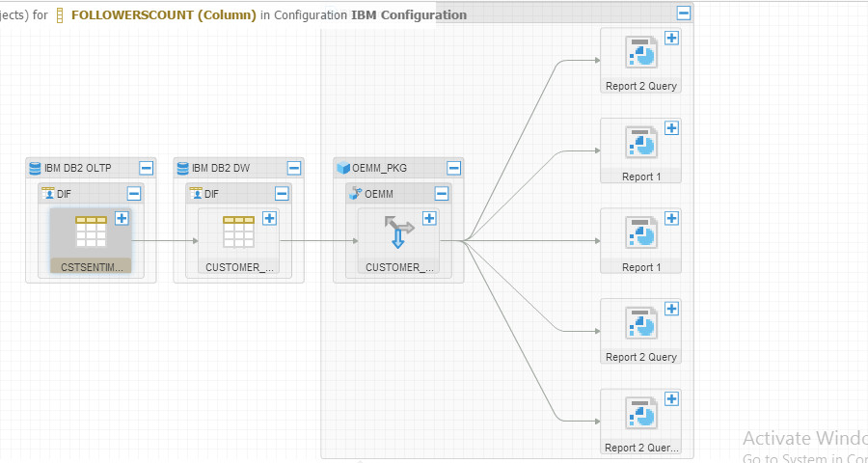
Task: Click the lower Report 1 label
Action: [x=641, y=267]
